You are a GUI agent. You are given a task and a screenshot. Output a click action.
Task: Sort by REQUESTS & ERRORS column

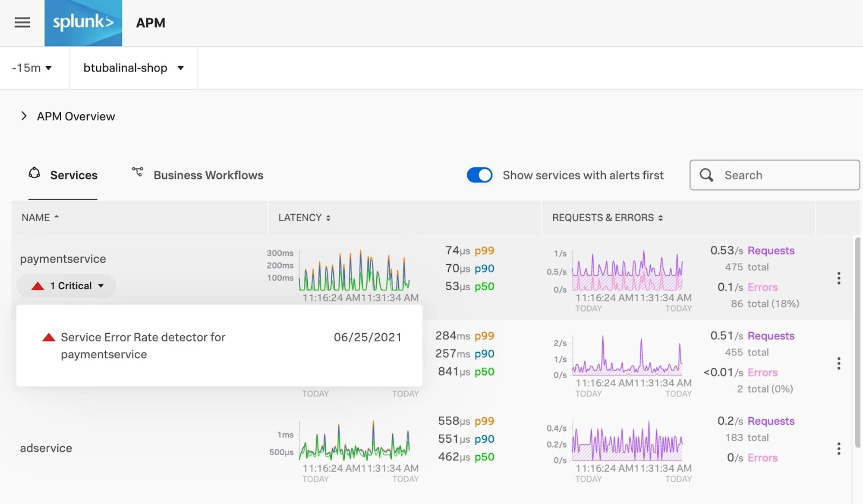tap(608, 218)
